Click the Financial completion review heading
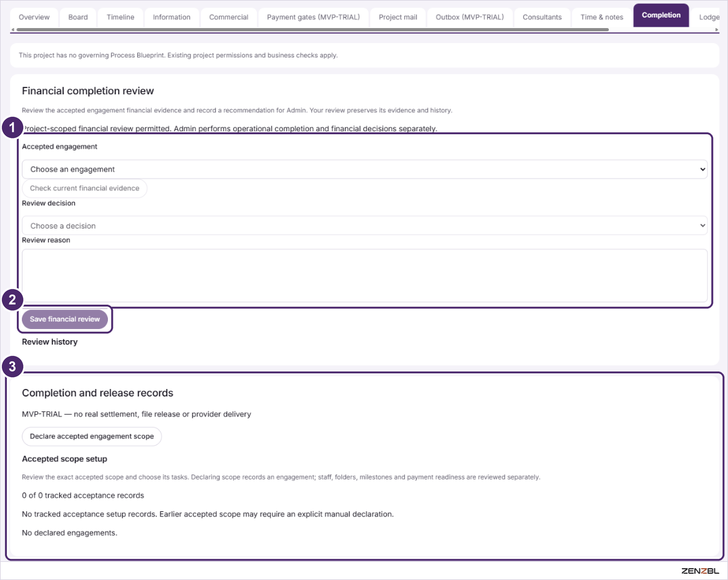 88,91
